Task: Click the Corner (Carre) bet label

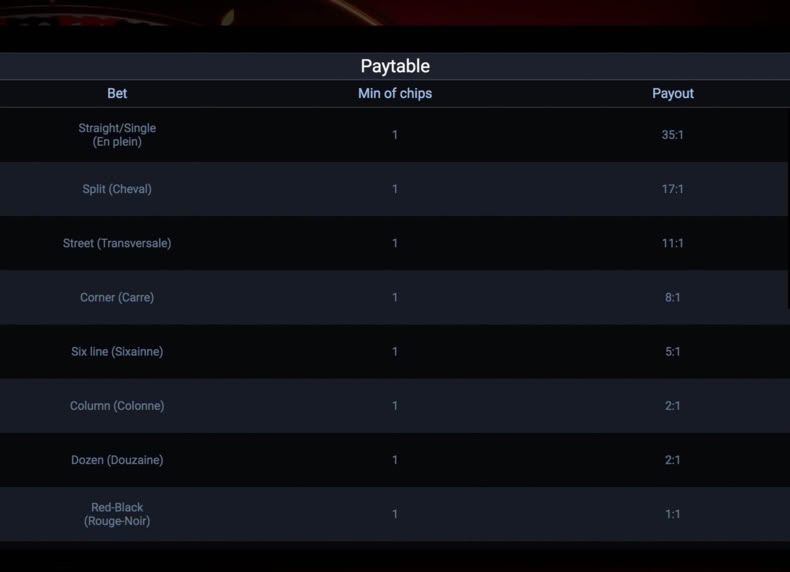Action: 117,297
